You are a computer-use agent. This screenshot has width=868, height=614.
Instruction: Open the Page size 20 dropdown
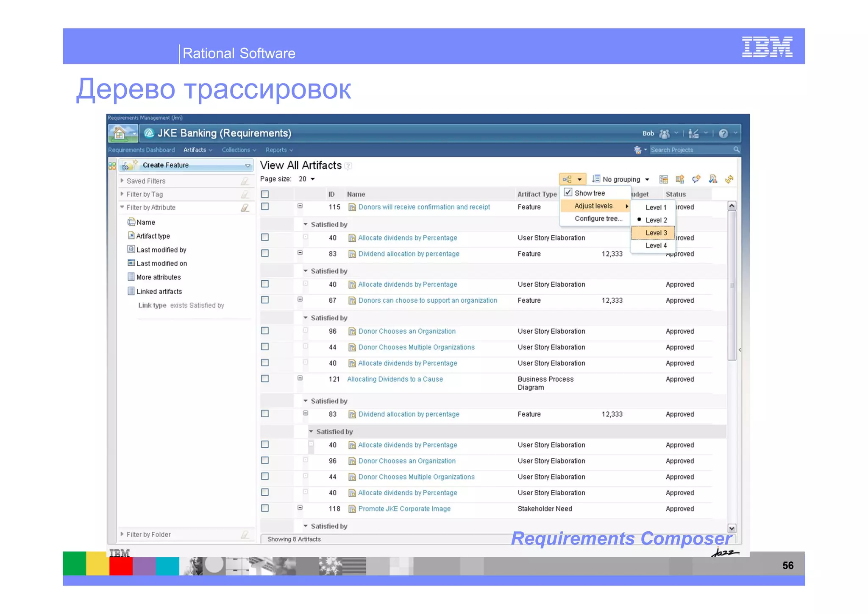[308, 179]
